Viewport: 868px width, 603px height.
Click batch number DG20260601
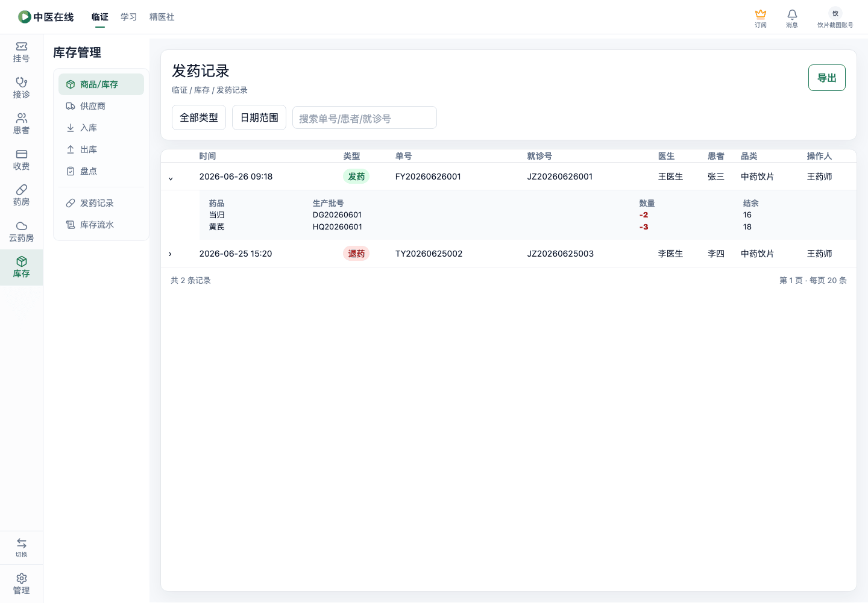click(338, 215)
